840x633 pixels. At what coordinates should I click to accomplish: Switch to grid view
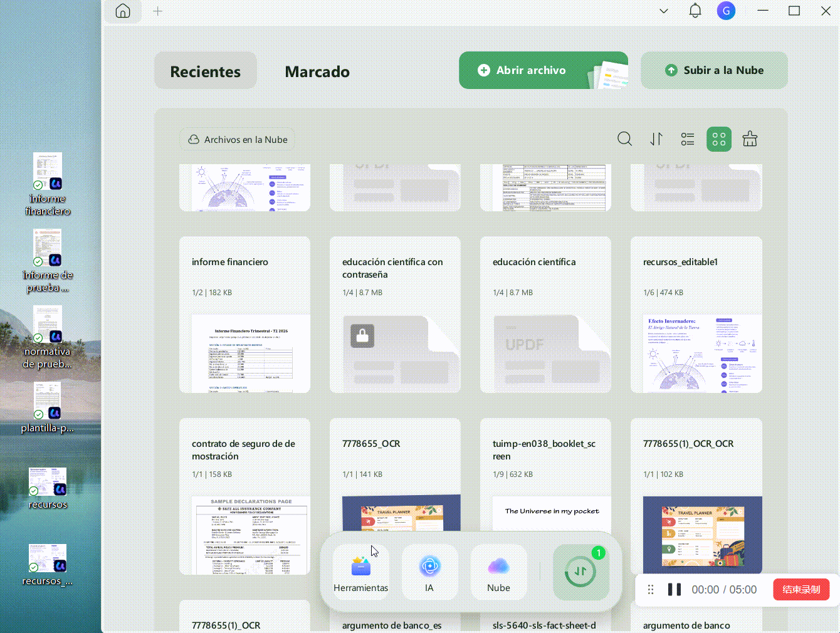[719, 139]
